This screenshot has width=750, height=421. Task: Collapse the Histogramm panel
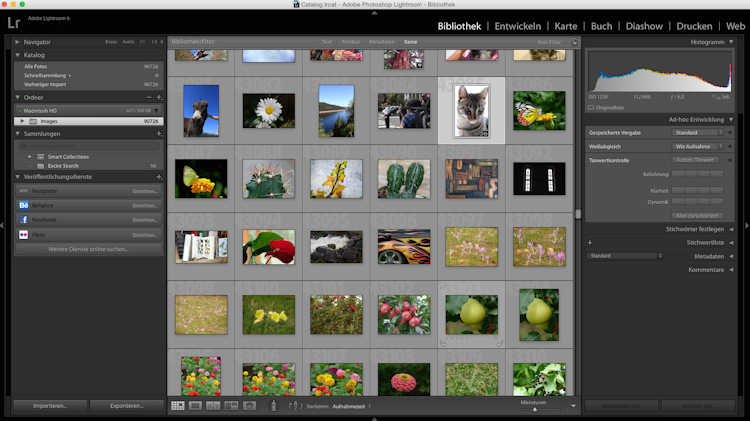click(x=731, y=42)
